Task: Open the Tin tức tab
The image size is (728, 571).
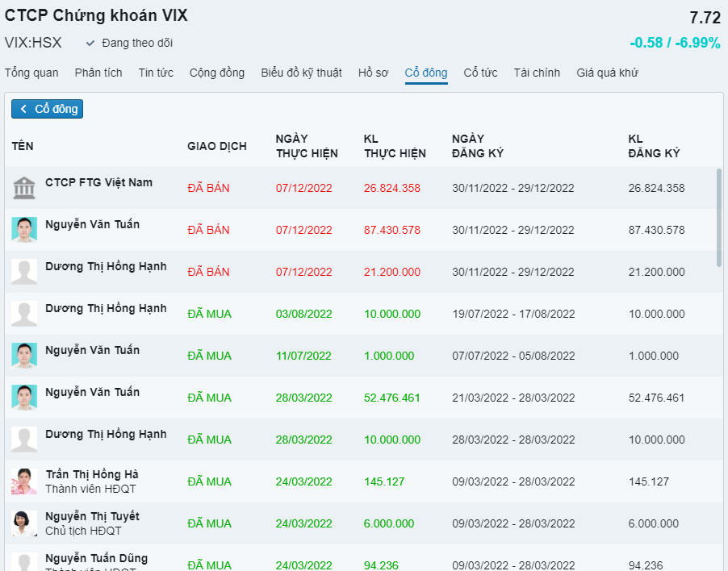Action: [156, 73]
